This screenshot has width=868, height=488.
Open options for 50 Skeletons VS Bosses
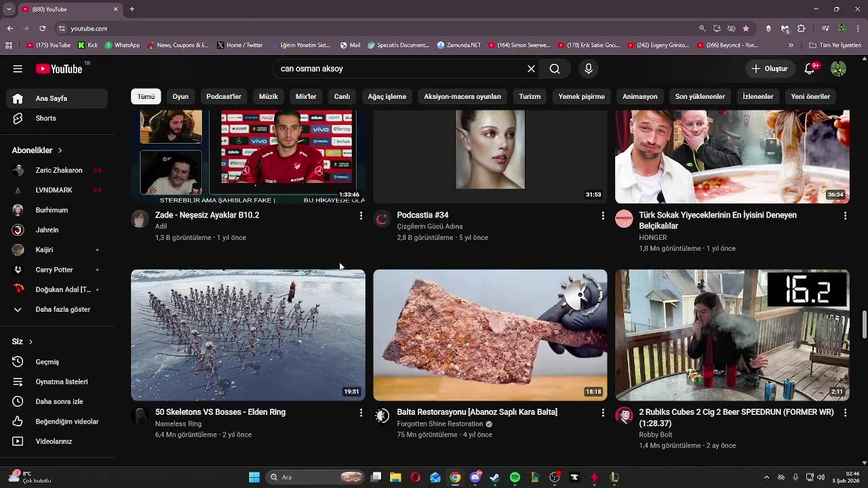coord(361,413)
